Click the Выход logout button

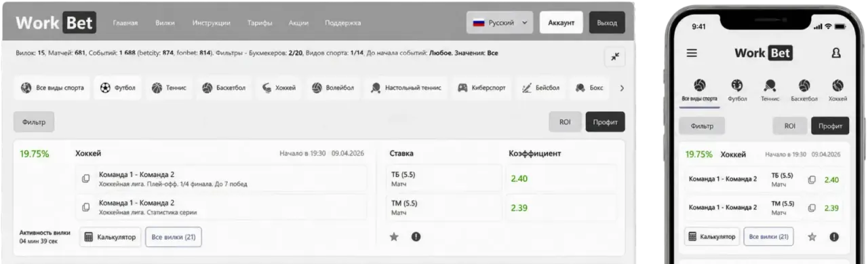pyautogui.click(x=607, y=22)
